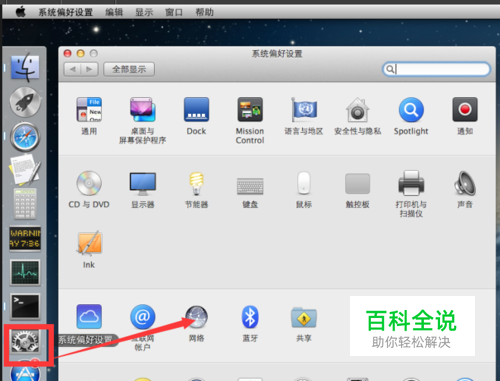Open 鼠标 (Mouse) preferences
The height and width of the screenshot is (381, 500).
(304, 183)
